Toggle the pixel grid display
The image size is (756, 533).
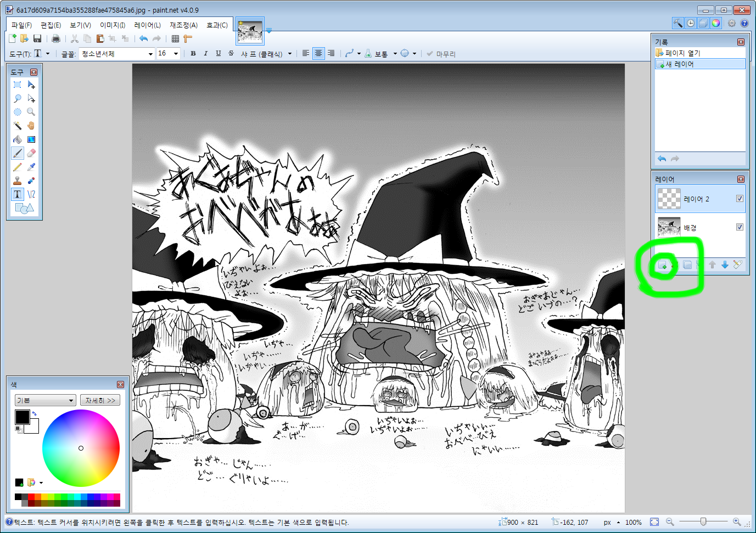point(175,38)
